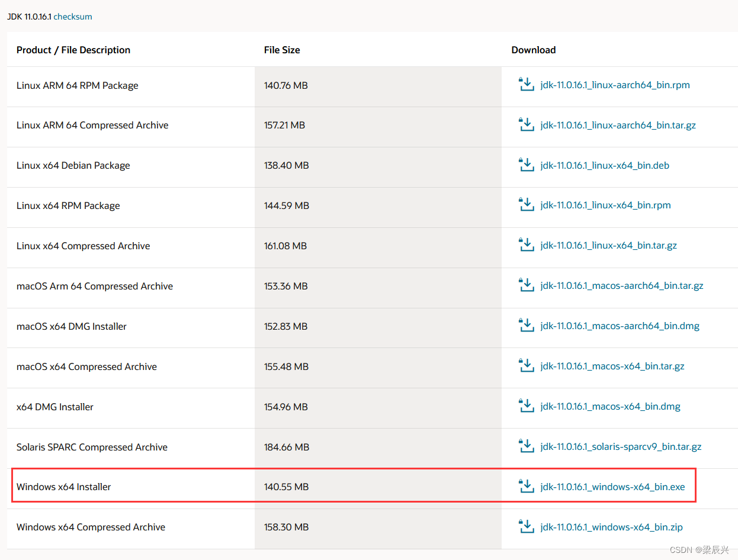
Task: Click download icon for linux-aarch64_bin.tar.gz
Action: (526, 124)
